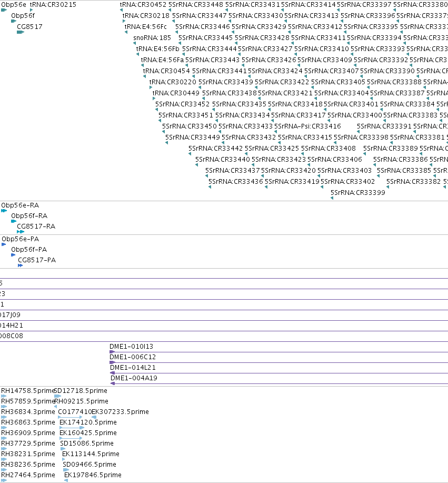The image size is (448, 483).
Task: Select the DME1-004A19 BAC arrowhead
Action: pyautogui.click(x=113, y=383)
